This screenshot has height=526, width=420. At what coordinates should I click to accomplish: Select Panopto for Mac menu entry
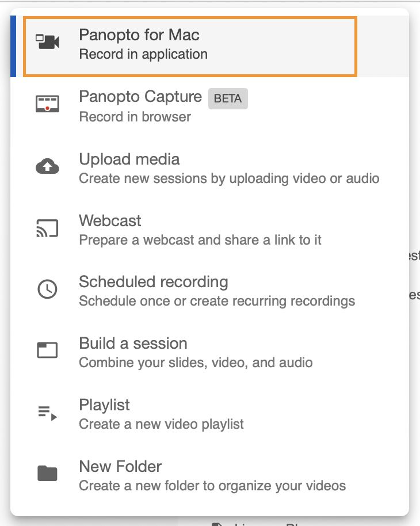tap(139, 35)
